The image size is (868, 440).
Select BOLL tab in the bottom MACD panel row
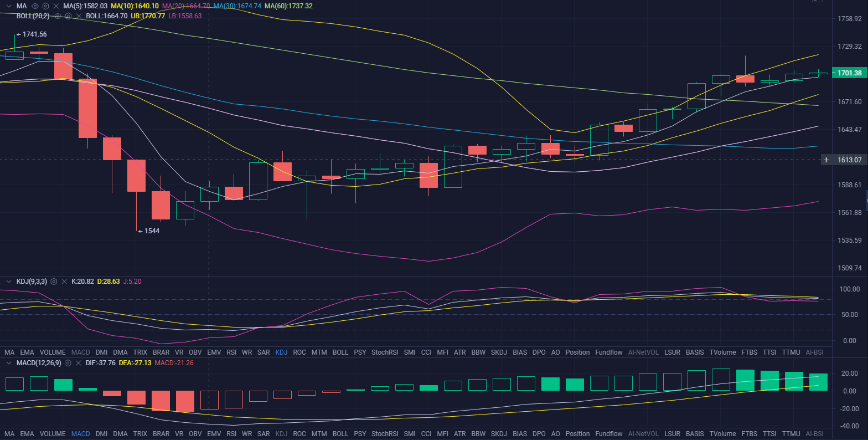click(340, 434)
